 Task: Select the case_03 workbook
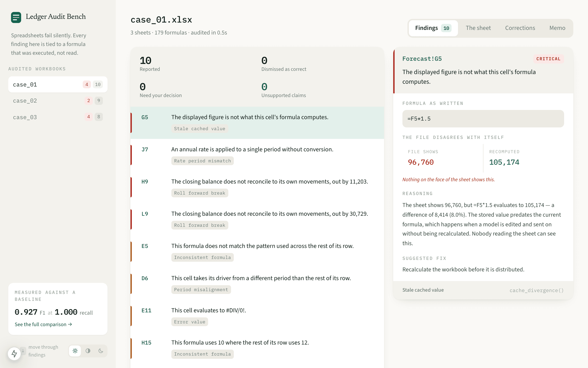[58, 117]
